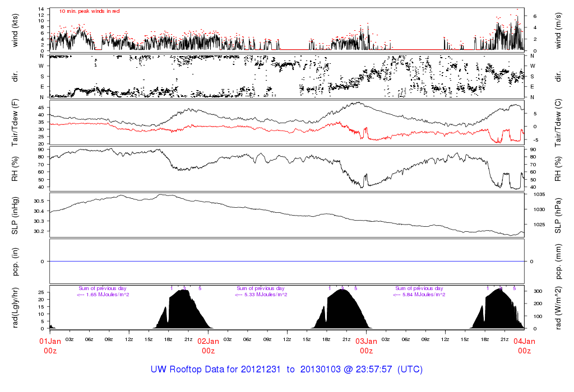Screen dimensions: 574x392
Task: Select the SLP (inHg) axis label
Action: pos(16,216)
